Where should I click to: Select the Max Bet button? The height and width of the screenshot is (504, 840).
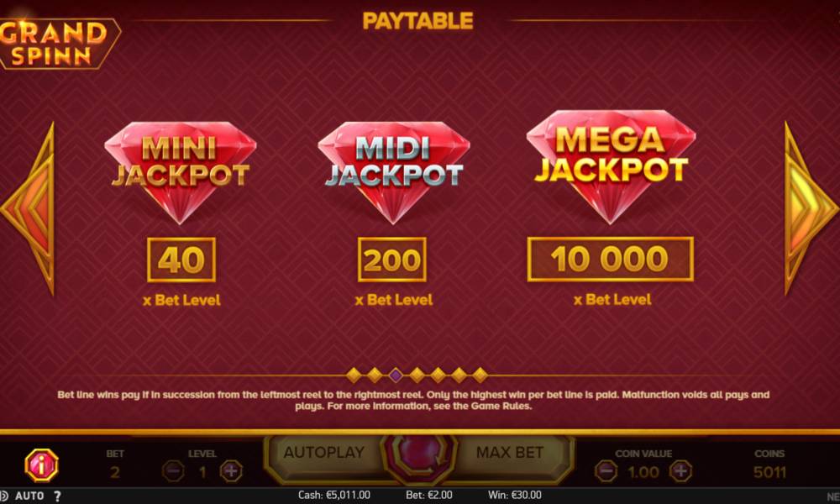tap(510, 453)
